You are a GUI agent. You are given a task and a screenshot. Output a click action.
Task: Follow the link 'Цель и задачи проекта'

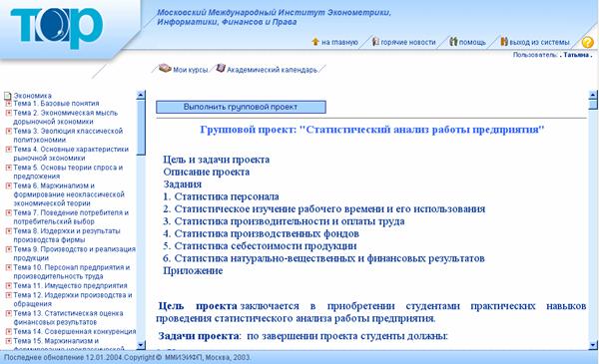click(x=217, y=160)
